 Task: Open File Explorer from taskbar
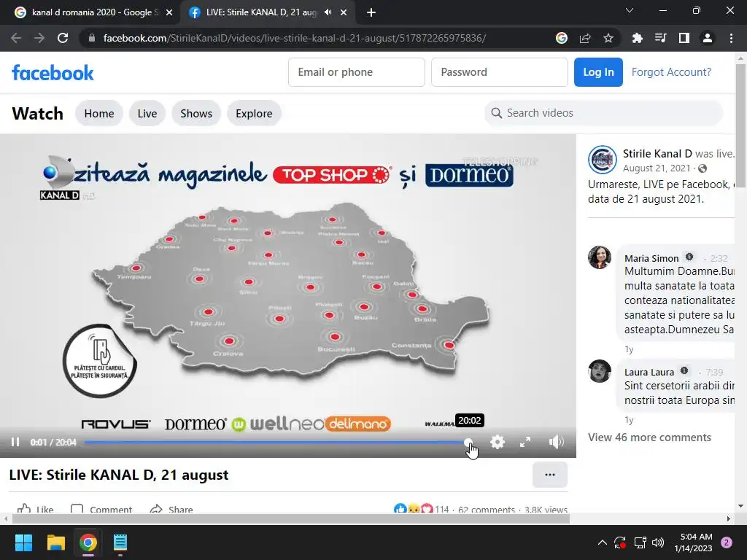[x=55, y=542]
